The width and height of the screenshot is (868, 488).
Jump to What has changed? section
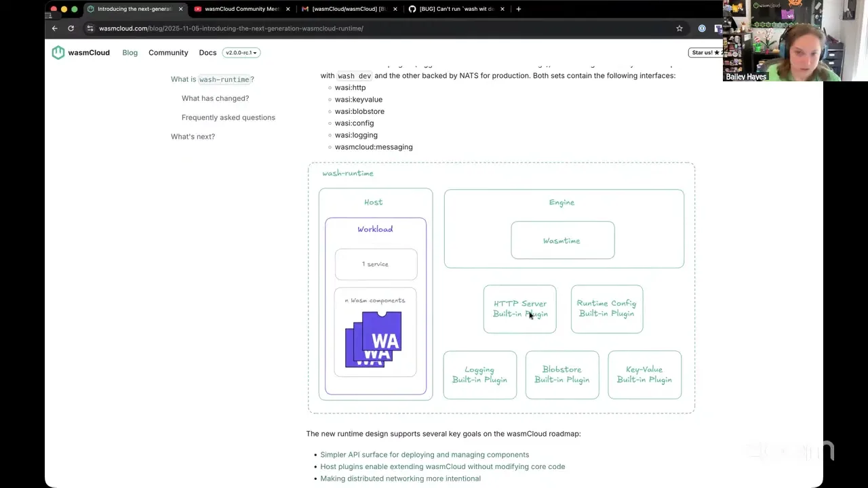[x=215, y=98]
